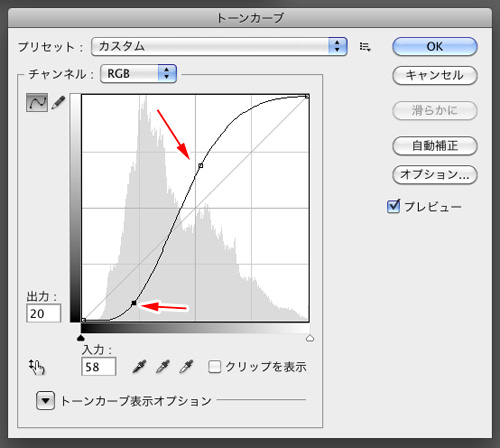Activate the on-image adjustment hand tool
500x448 pixels.
(37, 367)
